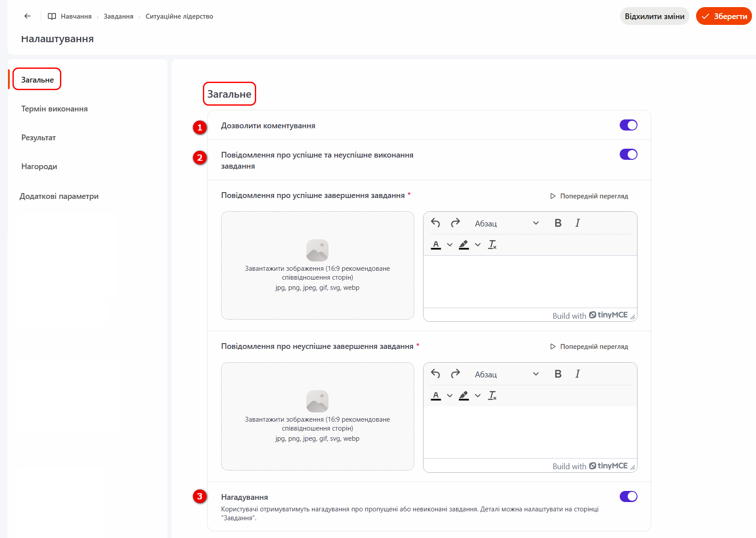Viewport: 756px width, 538px height.
Task: Click the Зберегти button
Action: [x=724, y=16]
